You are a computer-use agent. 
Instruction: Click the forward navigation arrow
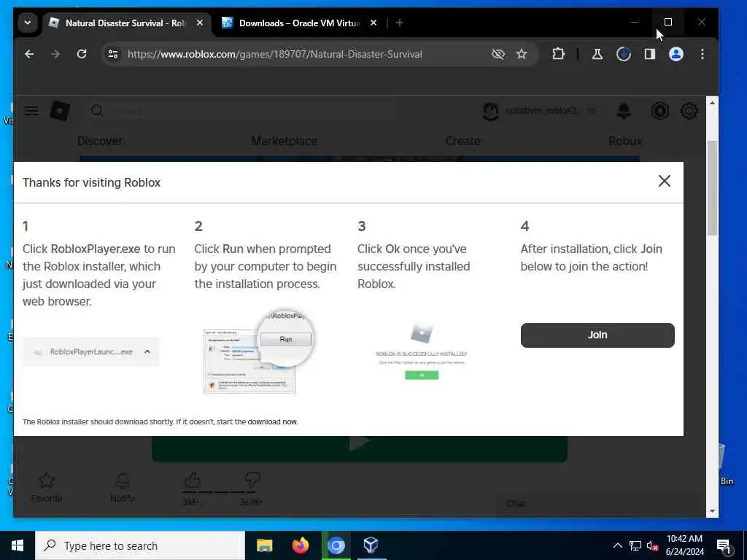click(x=55, y=54)
